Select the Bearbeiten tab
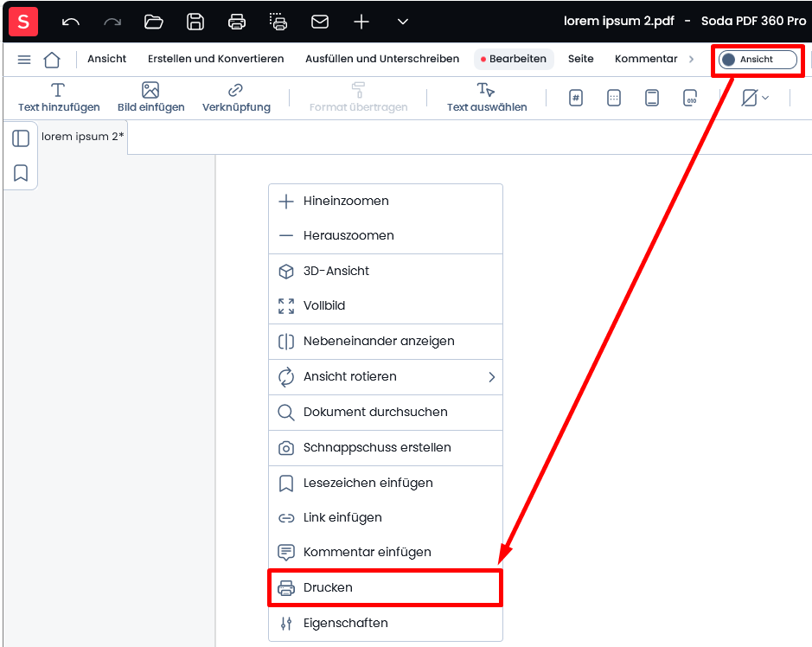The width and height of the screenshot is (812, 647). 514,59
